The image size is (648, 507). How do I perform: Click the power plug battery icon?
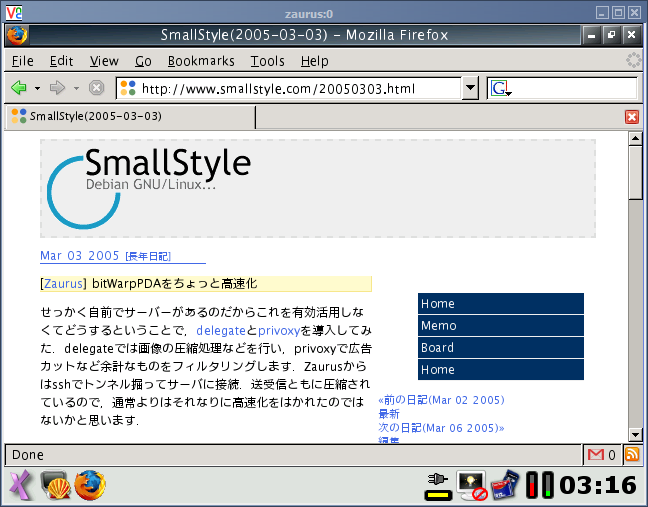438,486
